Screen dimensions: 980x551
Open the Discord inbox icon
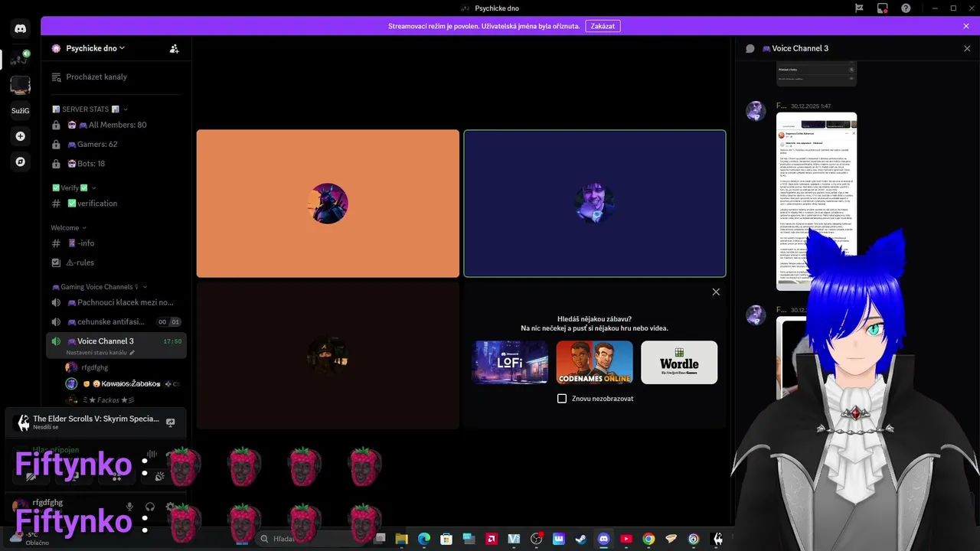(x=882, y=8)
